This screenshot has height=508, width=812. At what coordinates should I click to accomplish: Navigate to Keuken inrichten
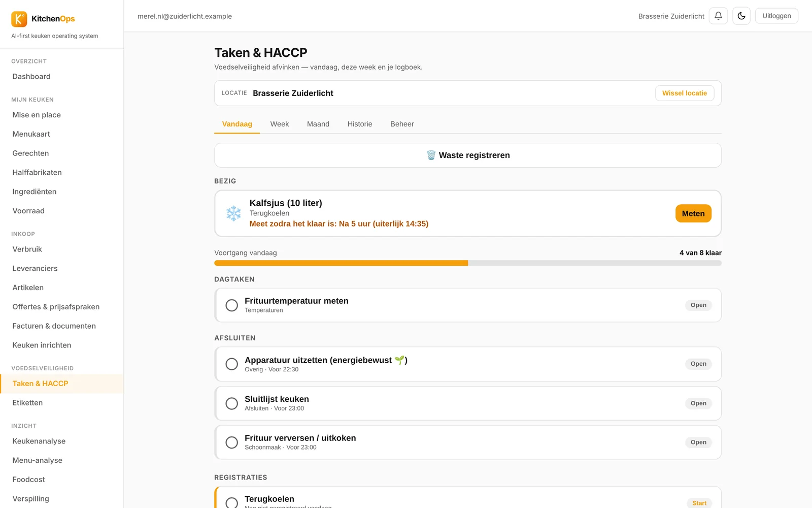42,345
